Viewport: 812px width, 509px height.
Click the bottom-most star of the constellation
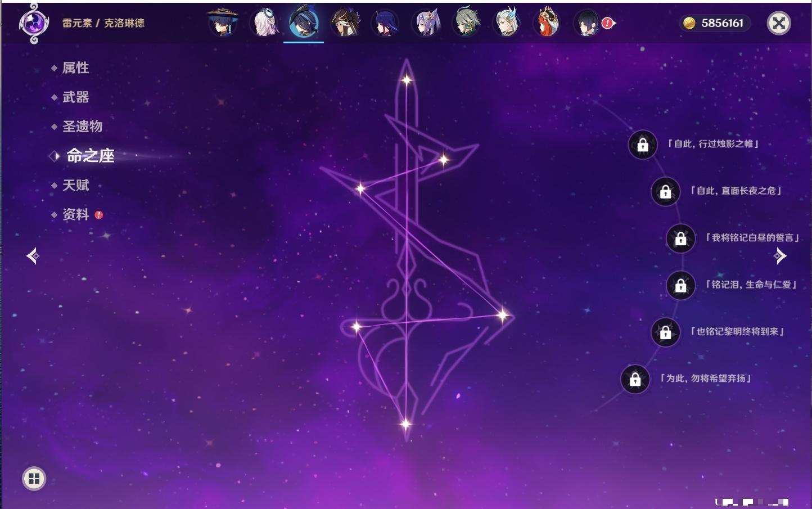[x=405, y=424]
